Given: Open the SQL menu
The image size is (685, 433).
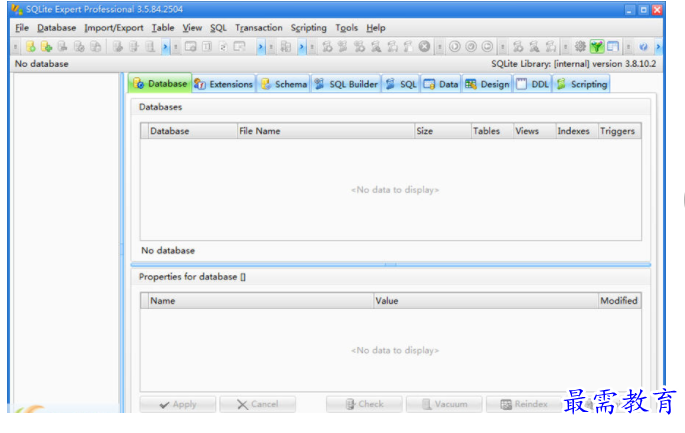Looking at the screenshot, I should point(218,28).
